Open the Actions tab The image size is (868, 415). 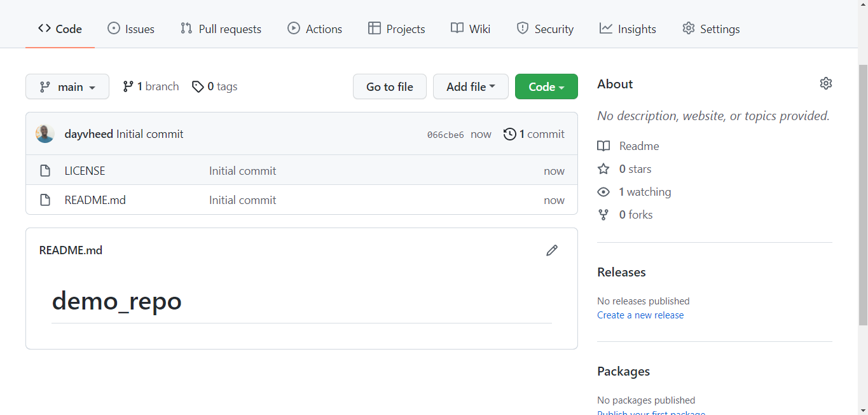[314, 29]
